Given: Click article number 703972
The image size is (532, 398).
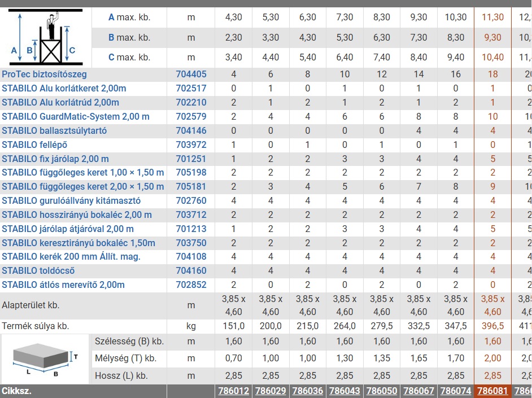Looking at the screenshot, I should coord(191,145).
